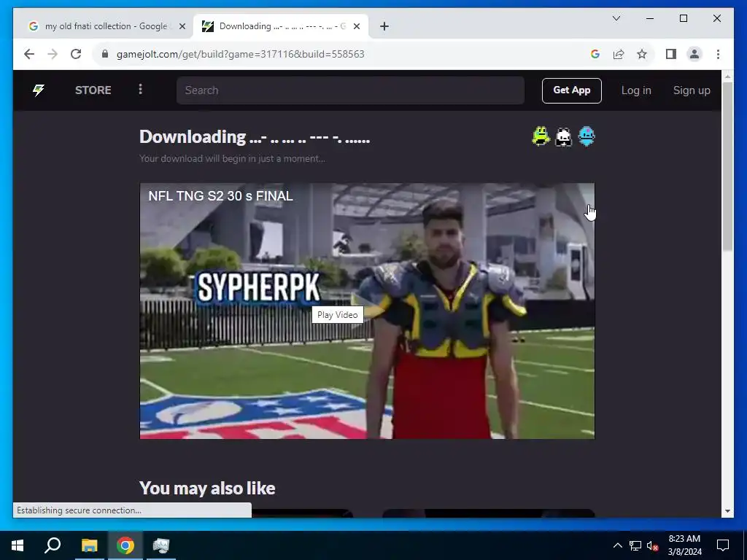Share this page icon

[619, 54]
